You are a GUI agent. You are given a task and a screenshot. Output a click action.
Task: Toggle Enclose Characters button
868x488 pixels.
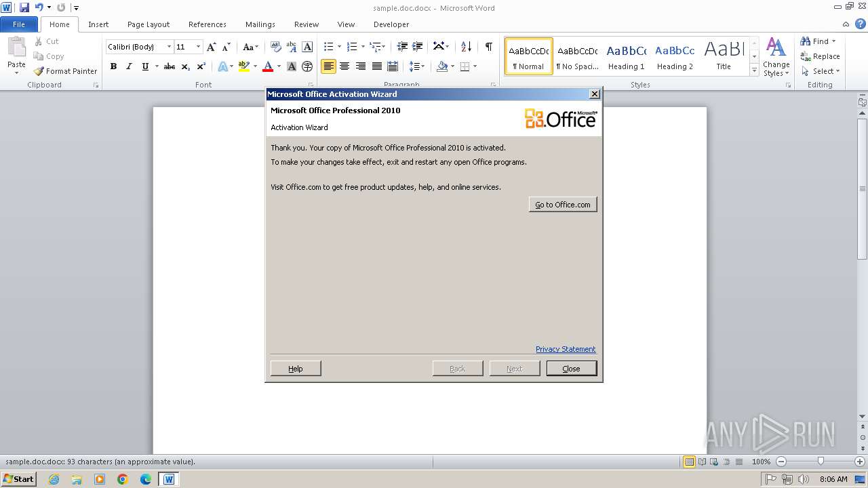coord(307,66)
